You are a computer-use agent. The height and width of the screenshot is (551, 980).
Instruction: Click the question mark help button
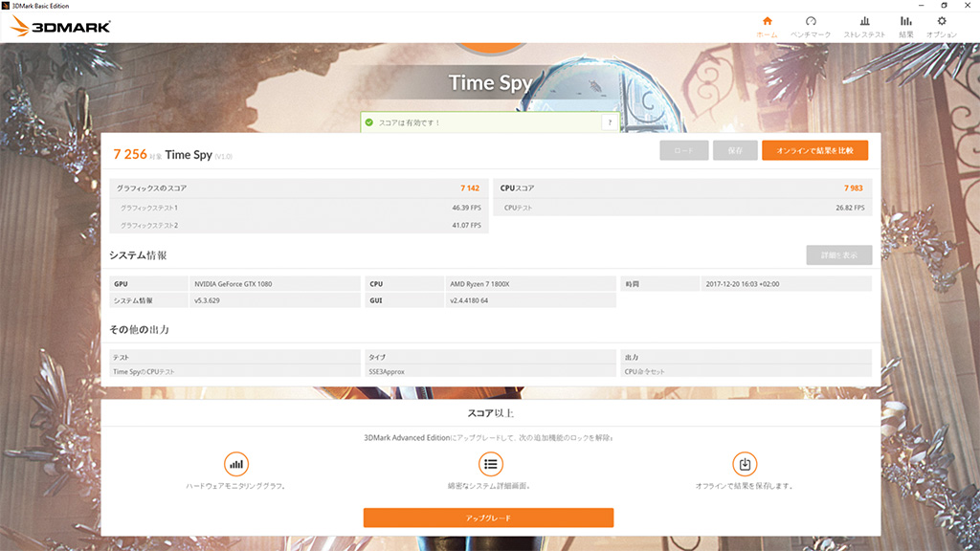(x=610, y=122)
